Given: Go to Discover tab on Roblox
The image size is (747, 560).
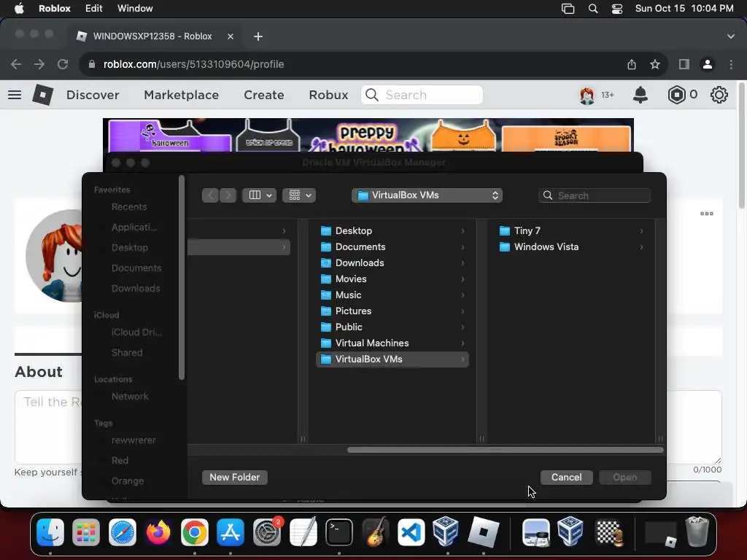Looking at the screenshot, I should click(x=93, y=95).
